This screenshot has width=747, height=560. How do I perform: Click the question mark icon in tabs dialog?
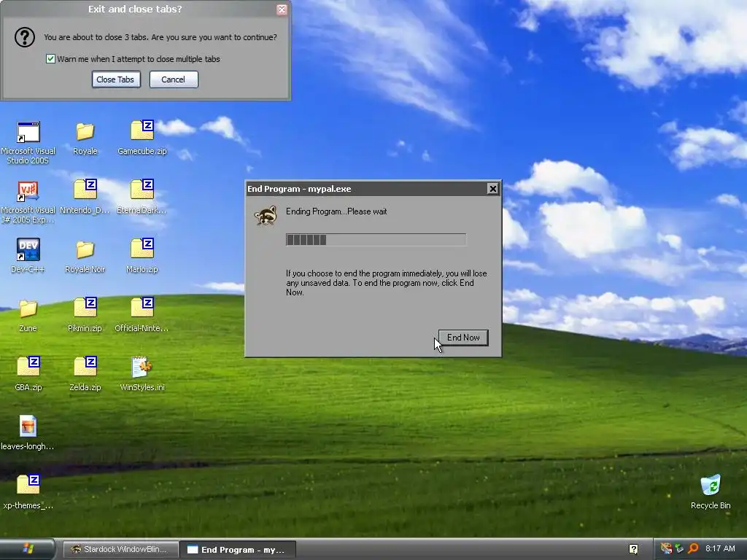pos(24,37)
